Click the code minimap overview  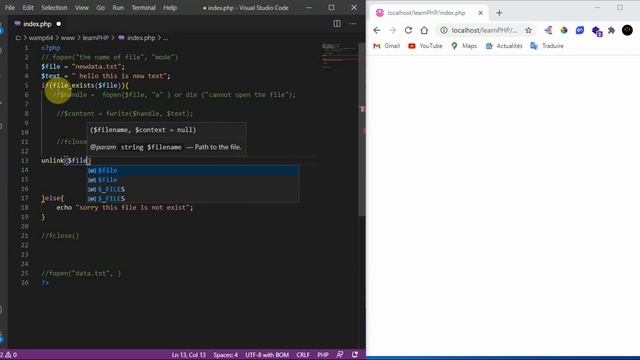(339, 57)
